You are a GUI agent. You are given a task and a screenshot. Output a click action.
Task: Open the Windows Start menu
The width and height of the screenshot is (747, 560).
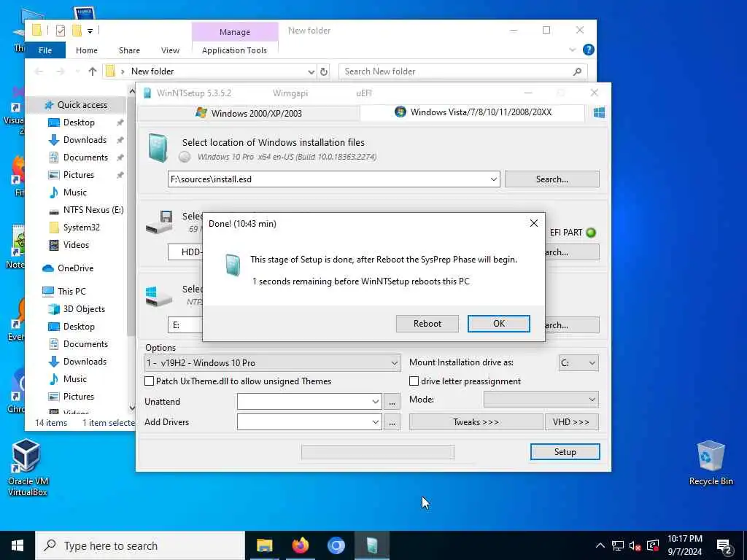click(x=18, y=545)
